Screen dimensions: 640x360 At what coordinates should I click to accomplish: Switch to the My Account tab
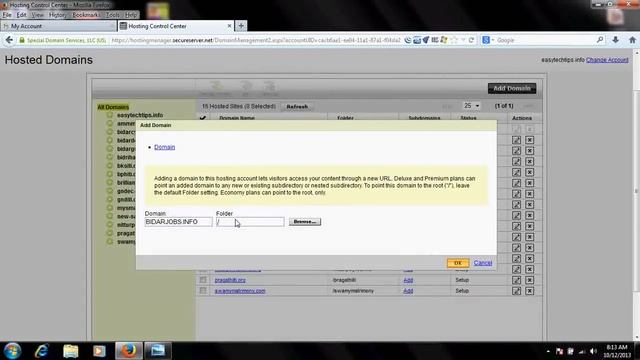[58, 26]
